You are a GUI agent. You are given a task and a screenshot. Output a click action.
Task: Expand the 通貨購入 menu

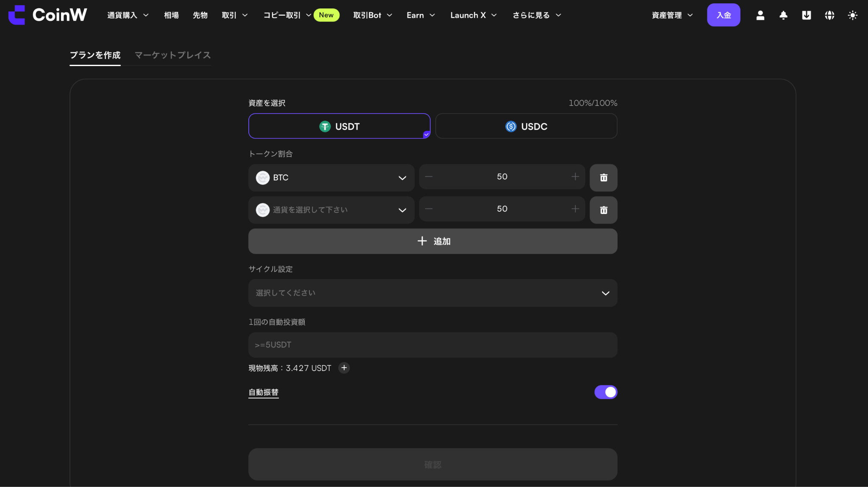128,15
